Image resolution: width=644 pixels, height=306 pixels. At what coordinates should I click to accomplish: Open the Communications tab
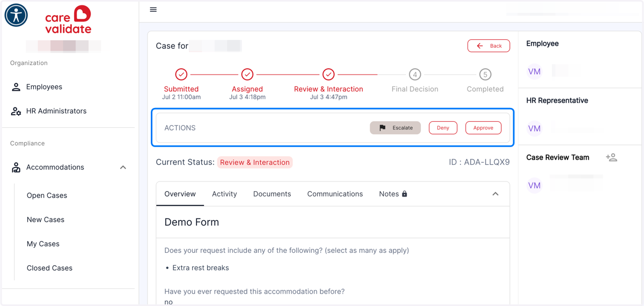[335, 194]
